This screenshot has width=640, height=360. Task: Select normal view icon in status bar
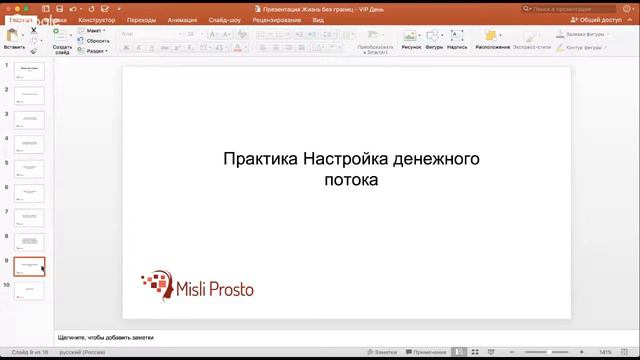(x=459, y=352)
